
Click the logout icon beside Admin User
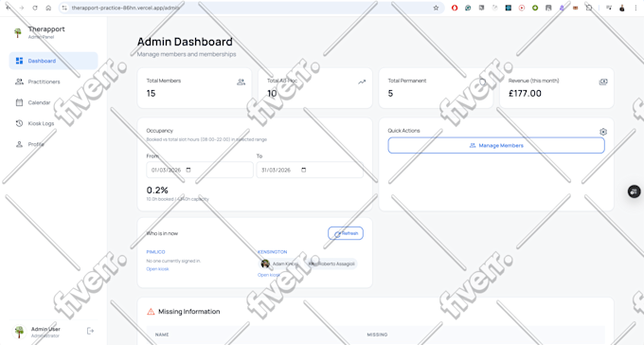(x=90, y=331)
